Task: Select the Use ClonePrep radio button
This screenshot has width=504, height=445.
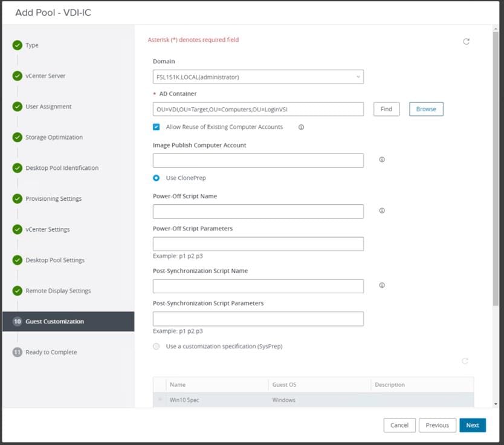Action: tap(157, 178)
